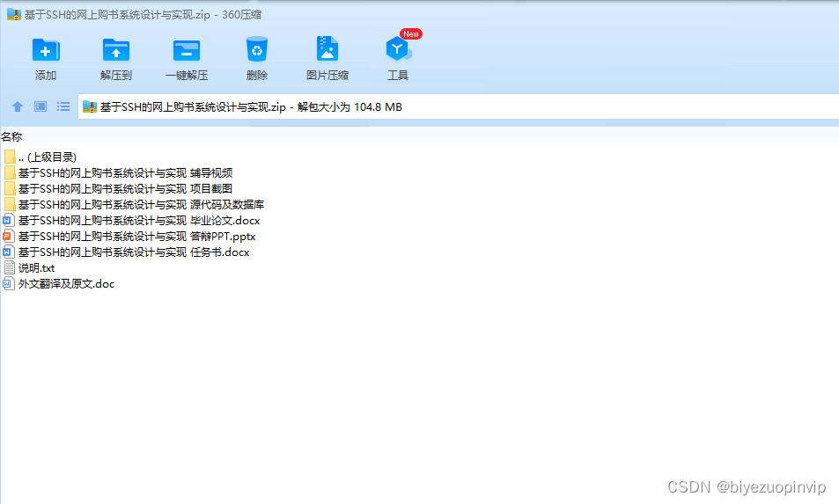Select file name ending 任务书.docx
839x504 pixels.
134,252
